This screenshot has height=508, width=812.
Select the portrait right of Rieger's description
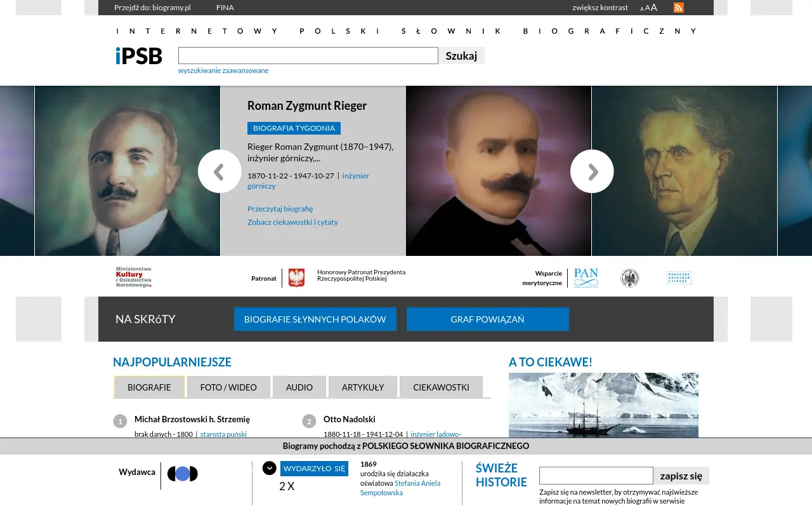click(x=499, y=171)
